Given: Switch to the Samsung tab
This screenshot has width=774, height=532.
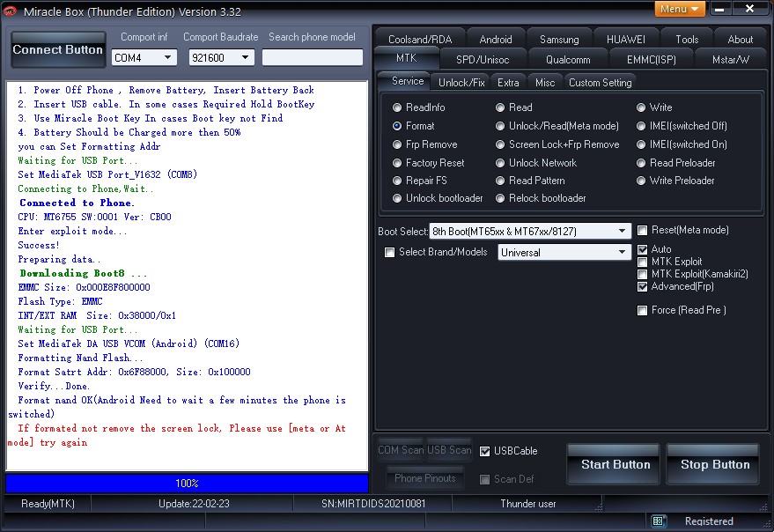Looking at the screenshot, I should pos(559,39).
